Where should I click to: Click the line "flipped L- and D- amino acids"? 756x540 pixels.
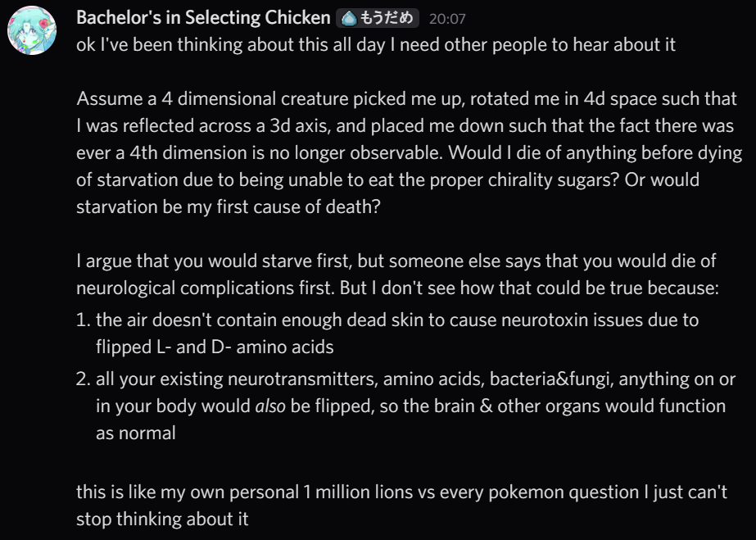(215, 347)
